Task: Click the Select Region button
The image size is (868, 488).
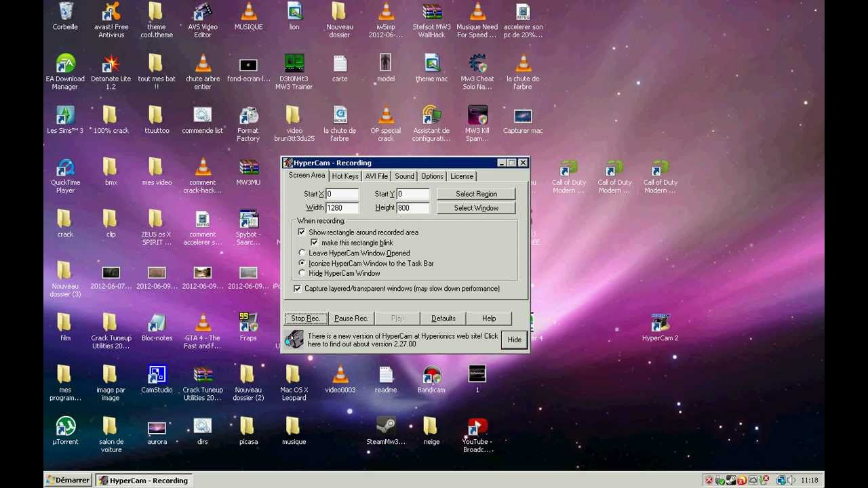Action: [x=476, y=194]
